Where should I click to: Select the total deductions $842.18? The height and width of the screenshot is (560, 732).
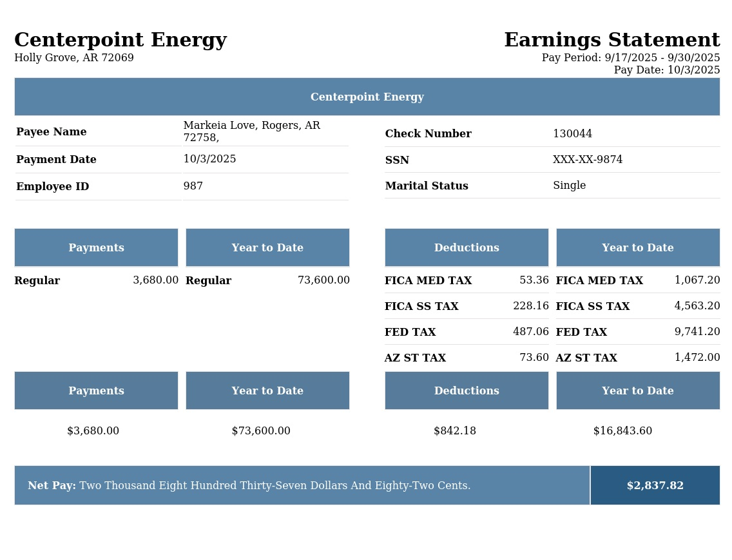tap(455, 430)
